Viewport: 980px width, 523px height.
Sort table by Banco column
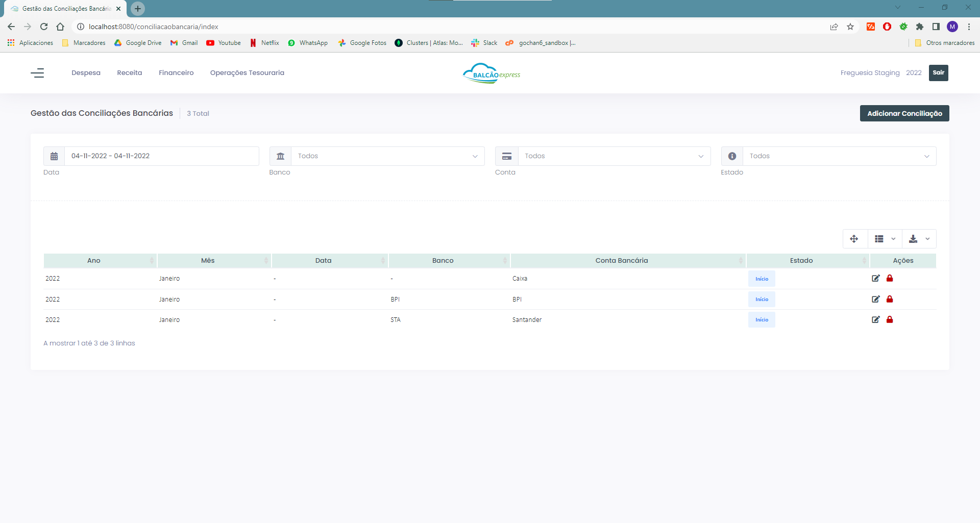click(449, 261)
